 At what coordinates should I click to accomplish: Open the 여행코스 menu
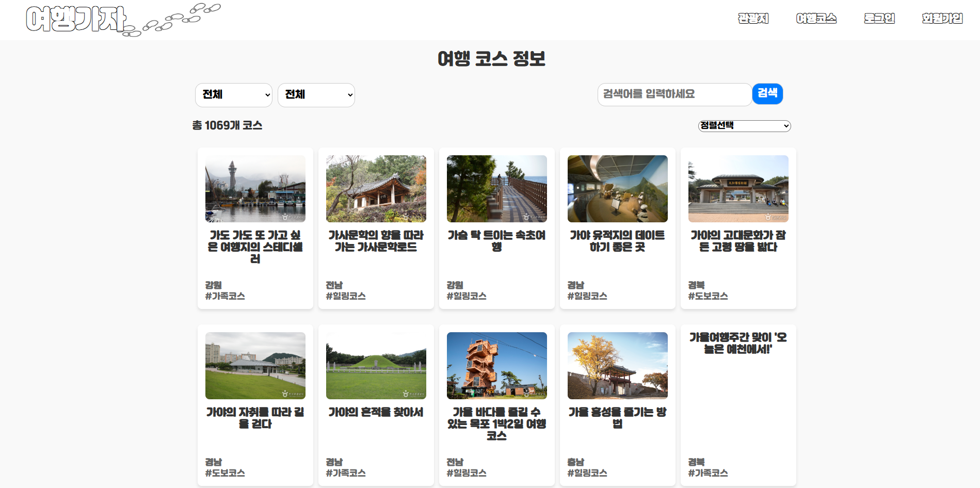click(816, 19)
